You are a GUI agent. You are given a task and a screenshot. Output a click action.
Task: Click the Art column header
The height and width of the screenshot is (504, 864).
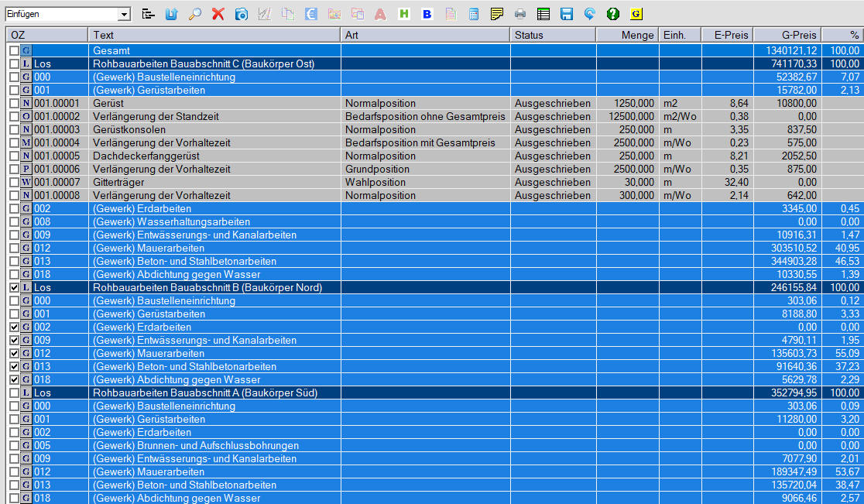425,36
